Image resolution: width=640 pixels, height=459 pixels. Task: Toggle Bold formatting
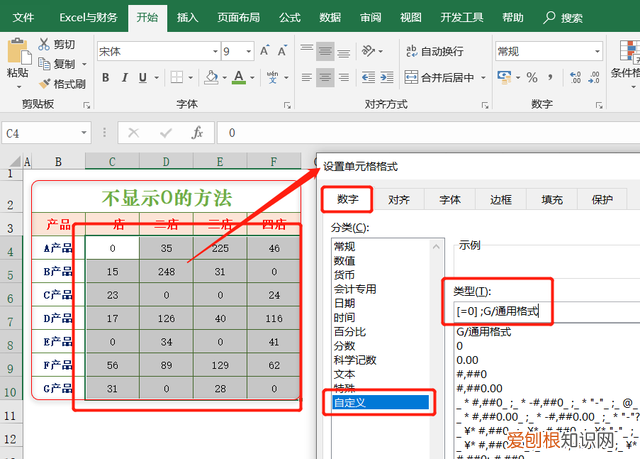[x=106, y=77]
